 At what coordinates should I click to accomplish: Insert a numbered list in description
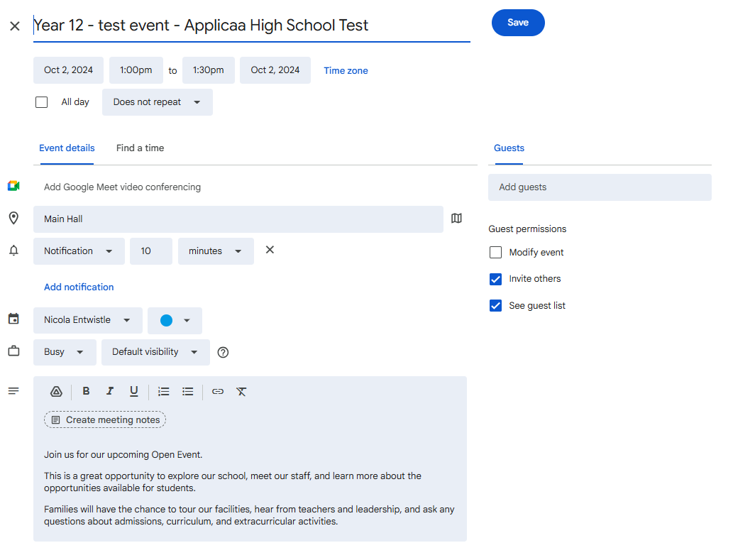[163, 391]
